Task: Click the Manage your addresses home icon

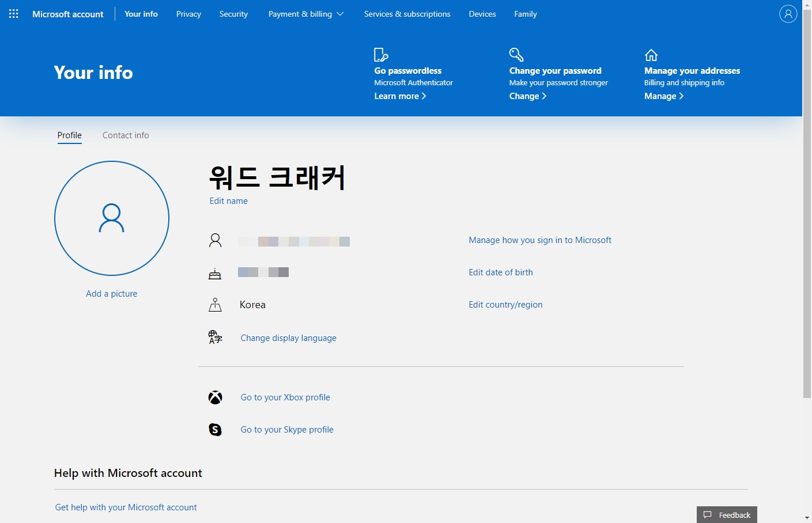Action: 651,54
